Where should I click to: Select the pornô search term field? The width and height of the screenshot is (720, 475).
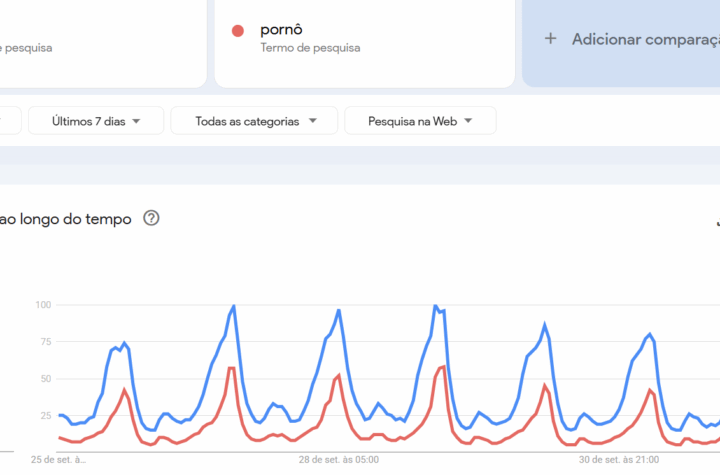[281, 30]
